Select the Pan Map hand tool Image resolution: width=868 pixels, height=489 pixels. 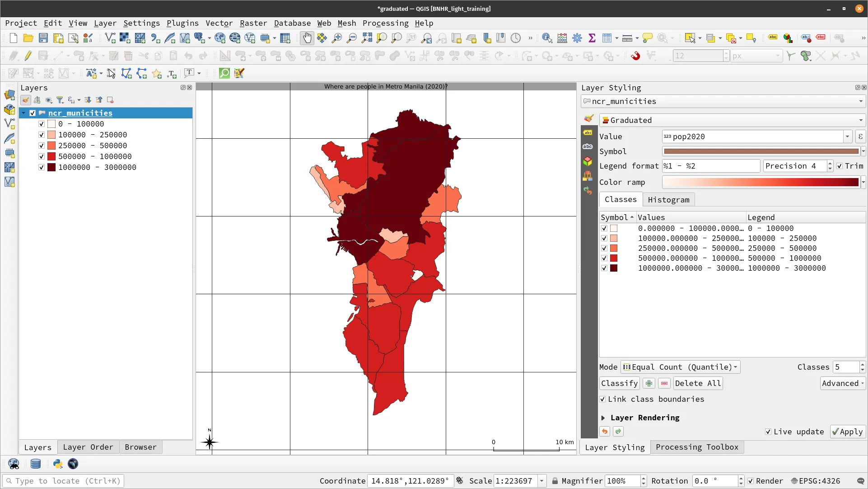coord(307,38)
